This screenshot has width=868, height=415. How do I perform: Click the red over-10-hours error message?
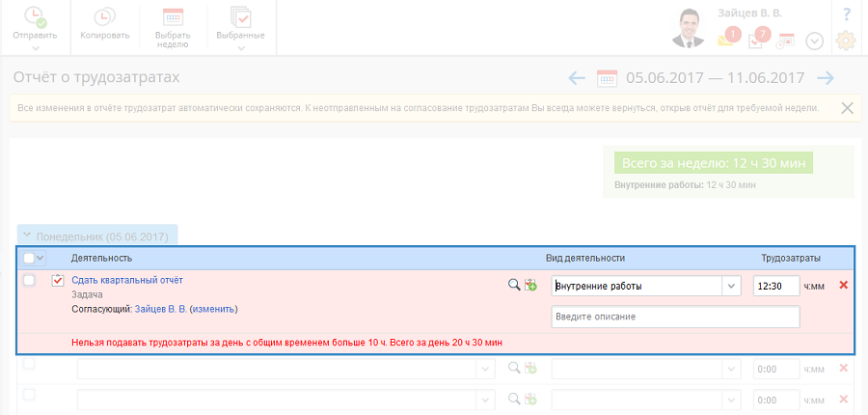click(x=286, y=343)
